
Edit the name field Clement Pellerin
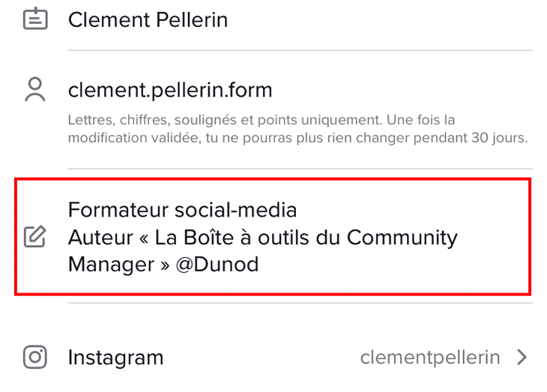point(148,19)
